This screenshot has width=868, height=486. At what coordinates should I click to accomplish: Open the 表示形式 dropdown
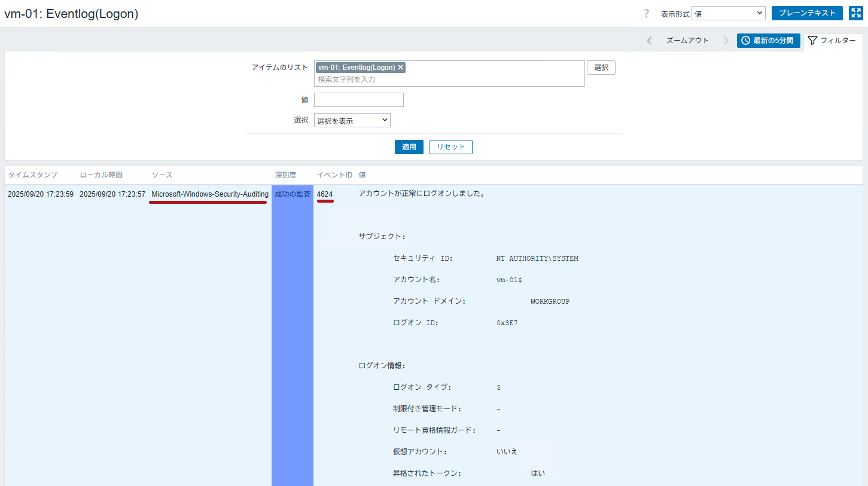pyautogui.click(x=728, y=14)
